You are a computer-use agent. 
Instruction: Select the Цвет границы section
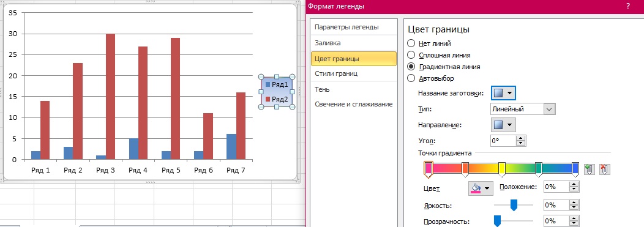point(354,59)
